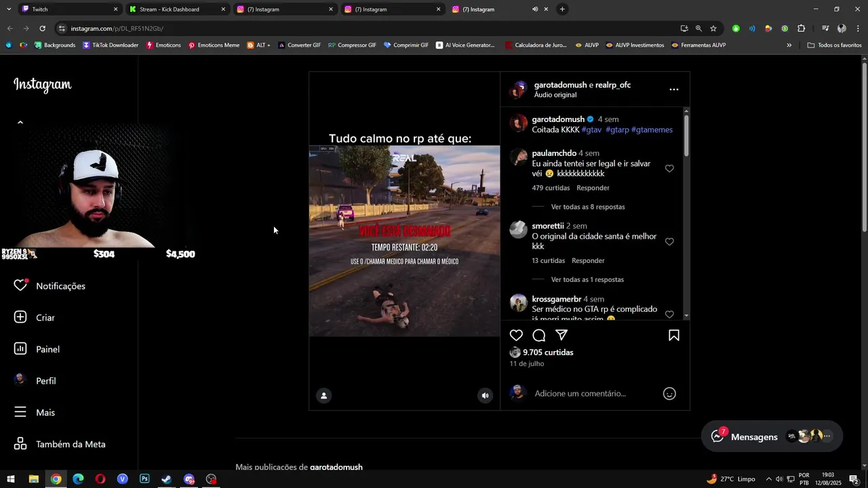Click the address bar URL
The image size is (868, 488).
(117, 28)
